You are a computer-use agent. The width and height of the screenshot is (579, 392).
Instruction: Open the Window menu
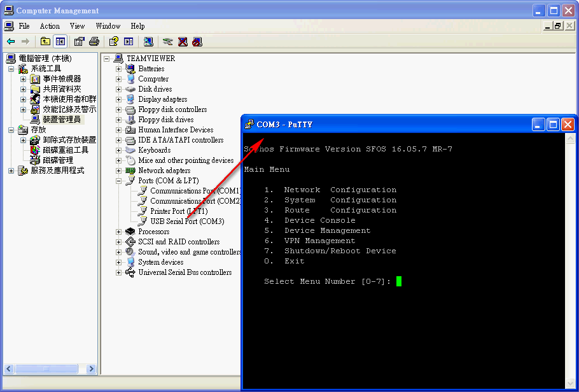pyautogui.click(x=108, y=26)
